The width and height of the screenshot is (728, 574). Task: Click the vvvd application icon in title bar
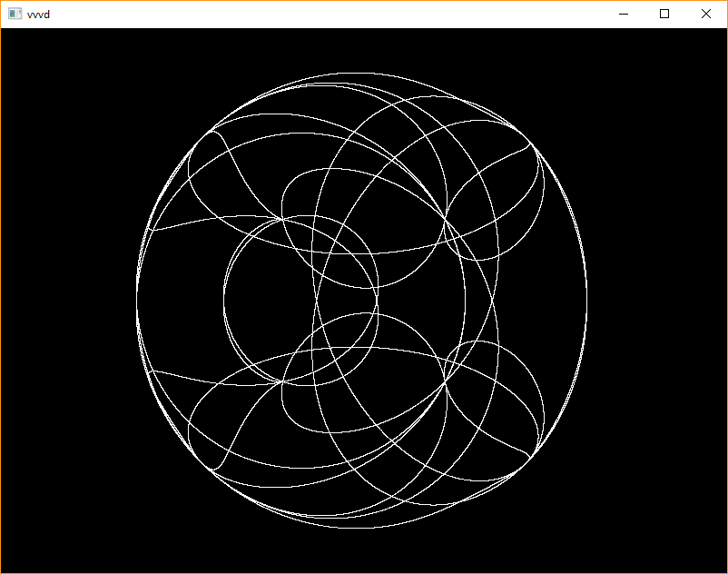15,14
